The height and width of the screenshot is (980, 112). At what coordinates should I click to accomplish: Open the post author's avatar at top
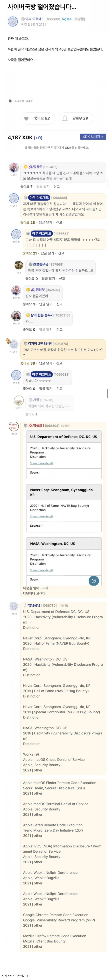click(13, 21)
